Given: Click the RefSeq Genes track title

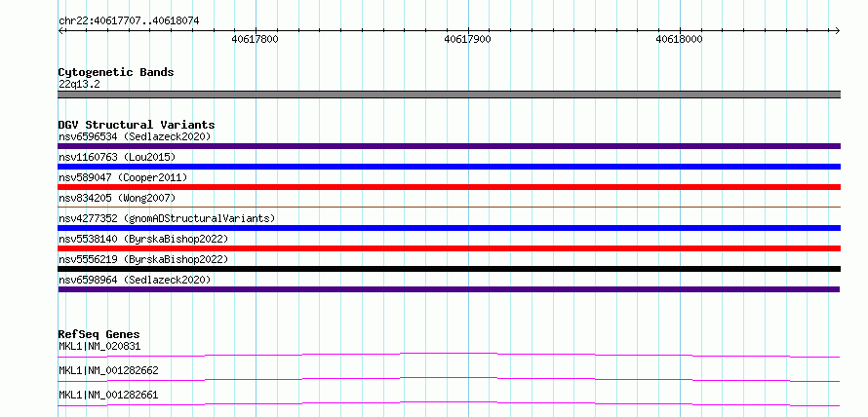Looking at the screenshot, I should pyautogui.click(x=99, y=334).
